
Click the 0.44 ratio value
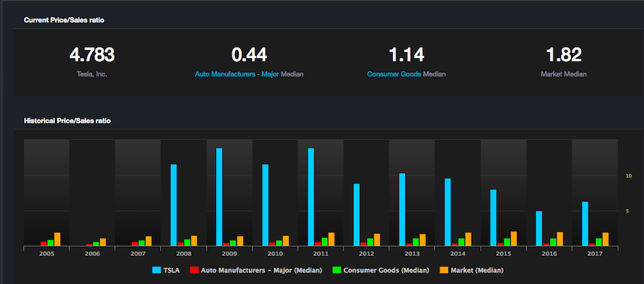(249, 55)
